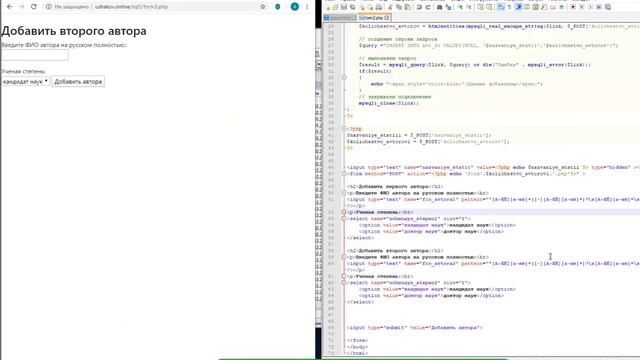Collapse the PHP block fold at line 40
Viewport: 640px width, 360px height.
tap(344, 129)
